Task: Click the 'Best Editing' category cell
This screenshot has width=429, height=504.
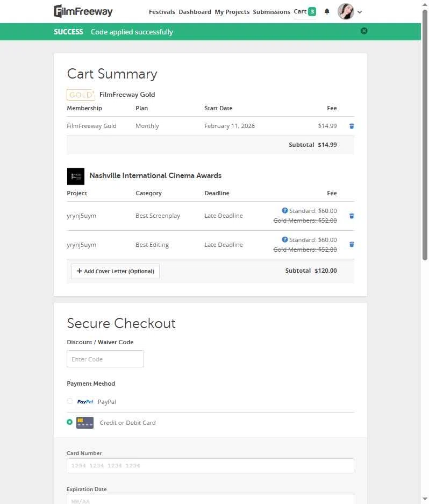Action: (152, 245)
